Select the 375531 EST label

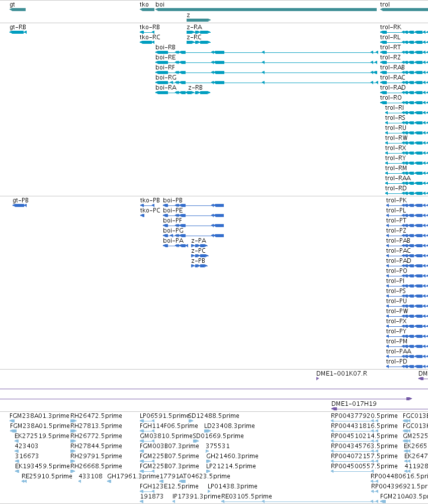218,446
